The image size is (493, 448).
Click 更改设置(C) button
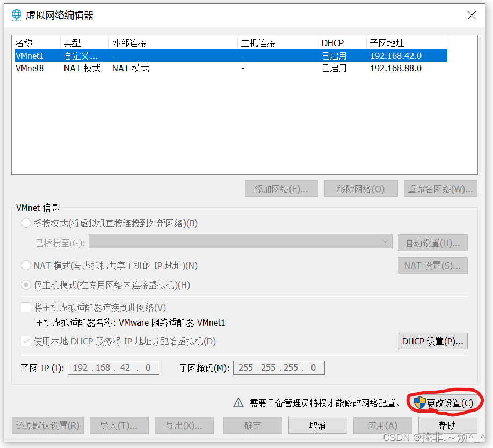pyautogui.click(x=444, y=402)
